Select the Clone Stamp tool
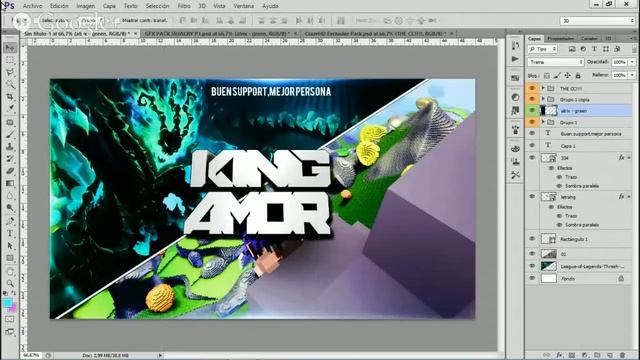 tap(10, 146)
